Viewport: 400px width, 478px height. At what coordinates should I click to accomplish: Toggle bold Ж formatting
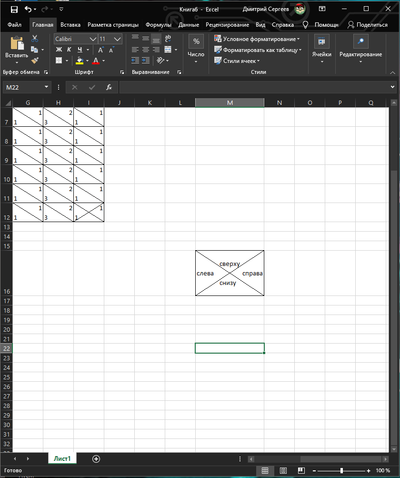pyautogui.click(x=59, y=50)
